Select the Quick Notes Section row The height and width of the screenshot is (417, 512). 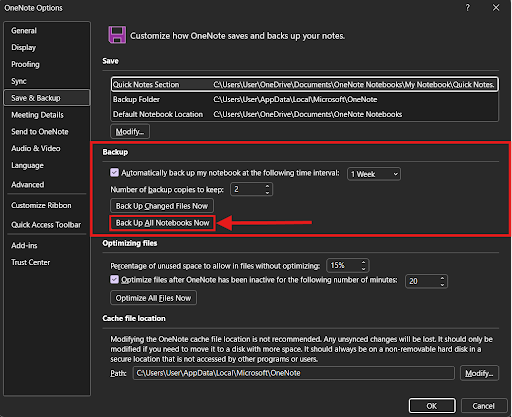305,84
